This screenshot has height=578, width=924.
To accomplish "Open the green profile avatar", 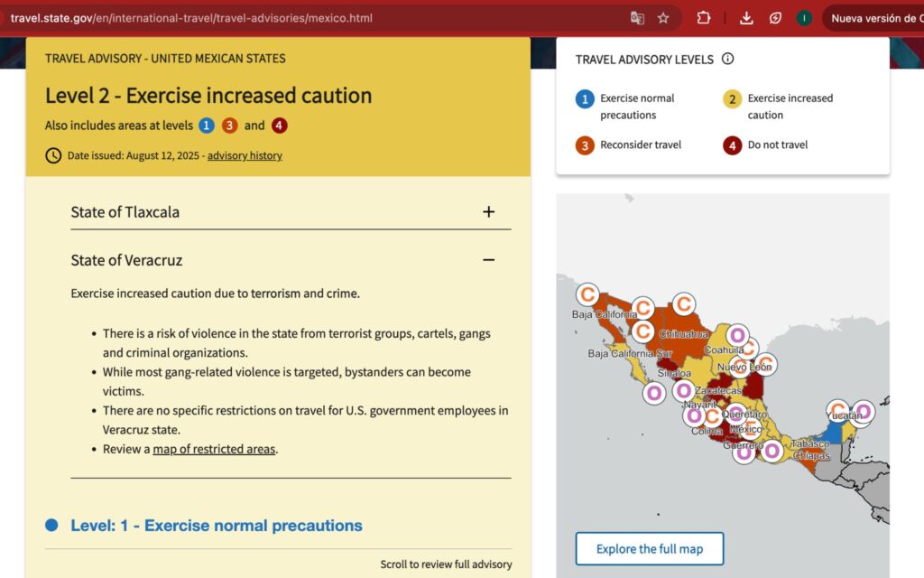I will click(803, 18).
